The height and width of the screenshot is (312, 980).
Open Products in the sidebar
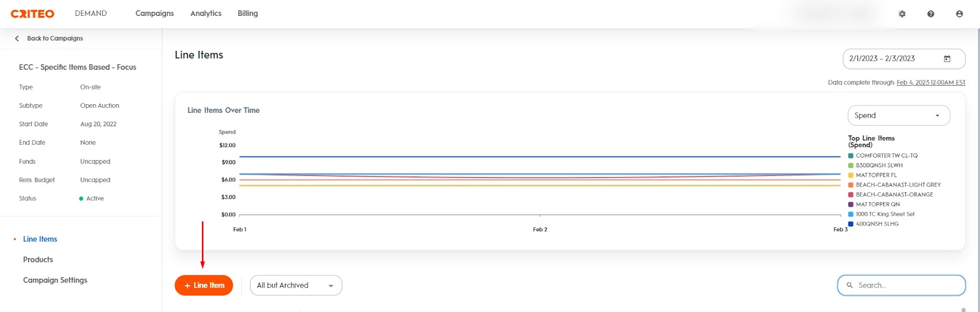[x=38, y=260]
